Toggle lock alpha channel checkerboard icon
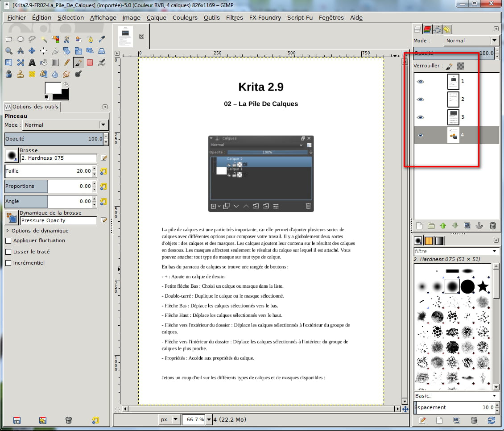This screenshot has width=504, height=431. coord(460,66)
